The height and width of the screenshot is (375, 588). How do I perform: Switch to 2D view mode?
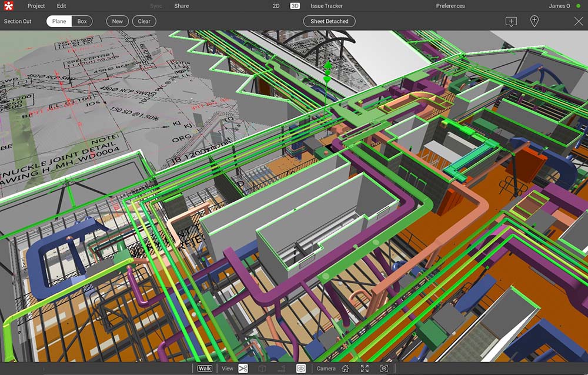[x=276, y=6]
